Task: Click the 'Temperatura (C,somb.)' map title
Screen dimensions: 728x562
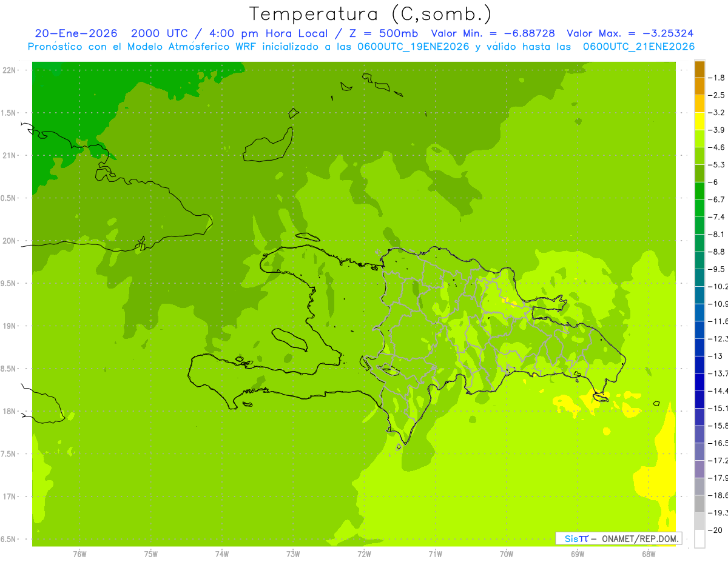Action: click(371, 14)
